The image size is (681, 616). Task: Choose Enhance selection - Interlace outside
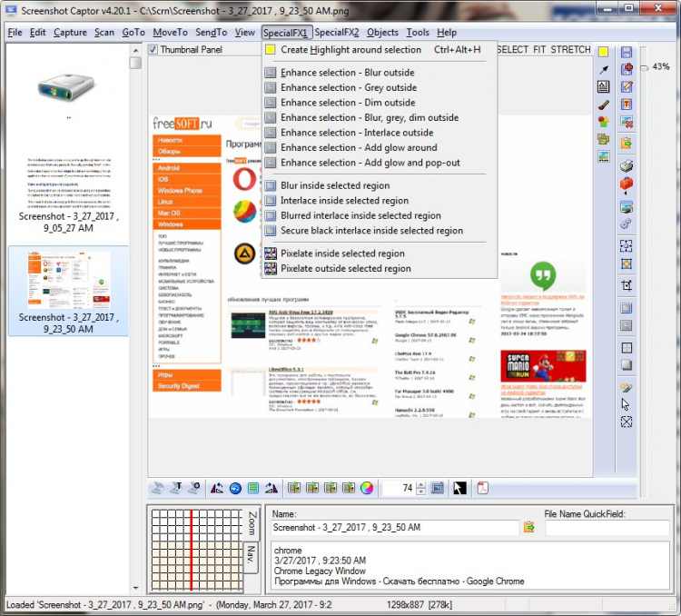tap(380, 133)
